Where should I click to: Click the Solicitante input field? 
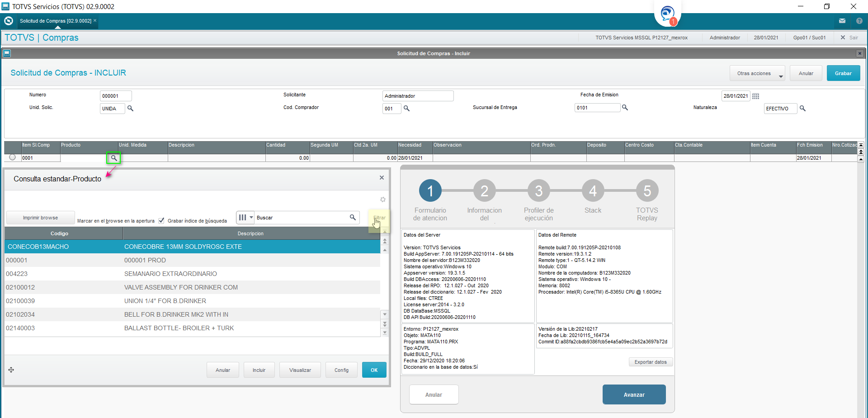click(418, 96)
